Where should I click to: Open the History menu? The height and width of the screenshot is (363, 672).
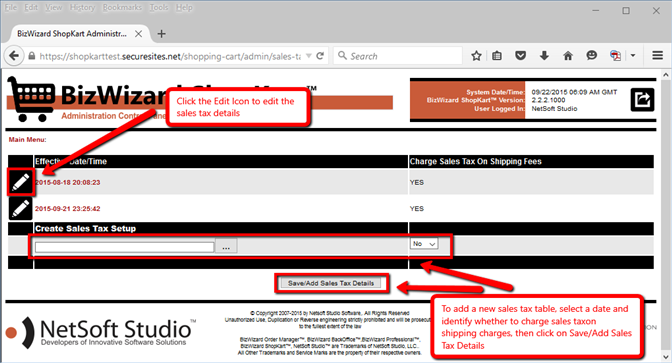click(x=82, y=8)
